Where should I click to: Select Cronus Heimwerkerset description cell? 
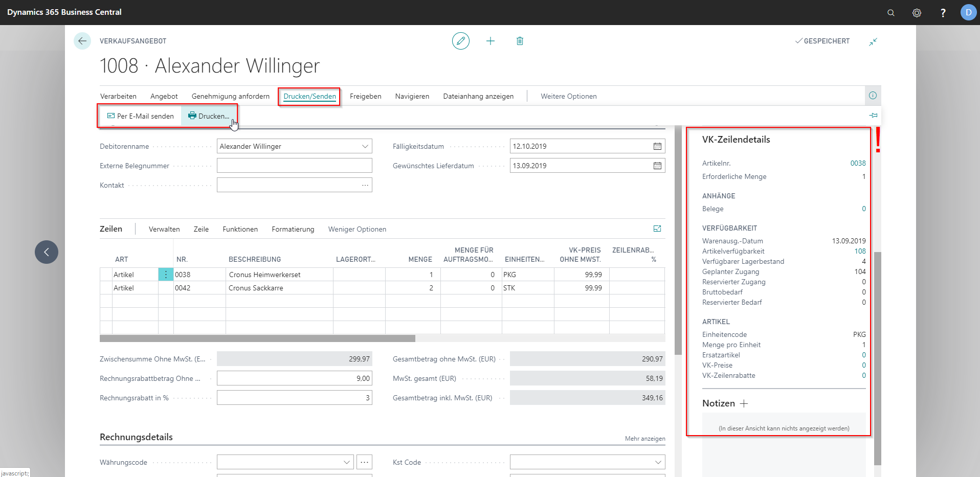(280, 275)
